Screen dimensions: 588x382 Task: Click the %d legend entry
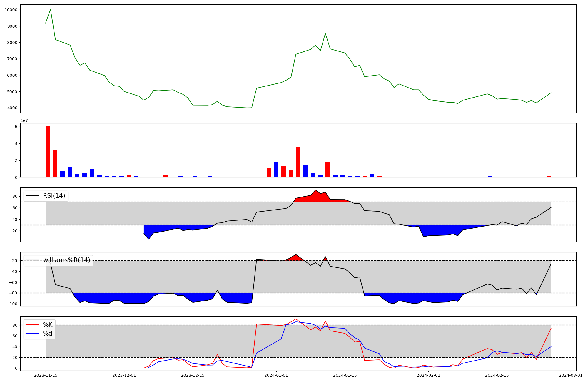coord(48,334)
